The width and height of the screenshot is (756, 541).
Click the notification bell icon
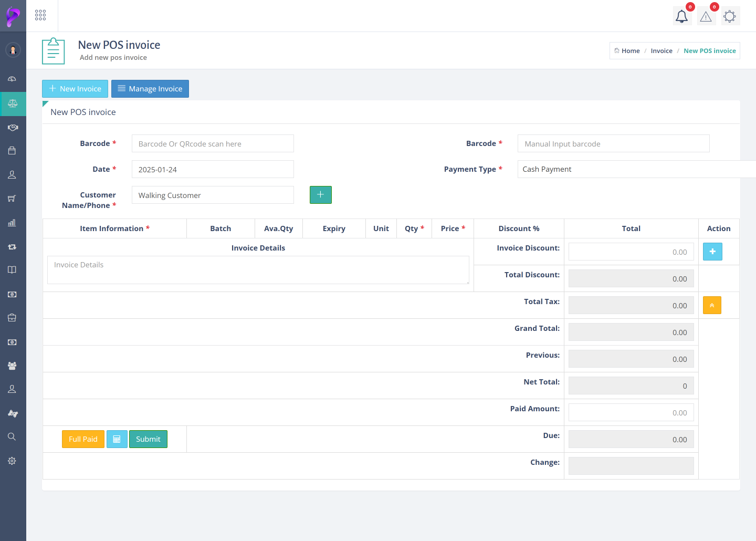click(x=681, y=17)
